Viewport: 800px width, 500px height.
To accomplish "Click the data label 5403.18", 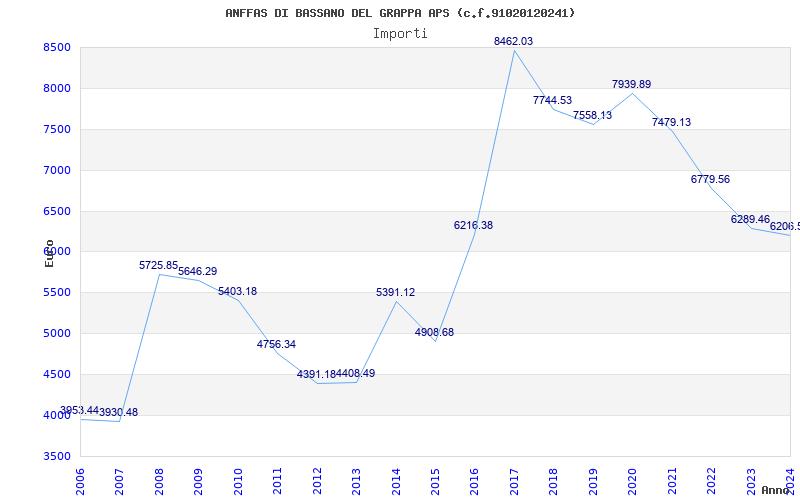I will pyautogui.click(x=237, y=292).
